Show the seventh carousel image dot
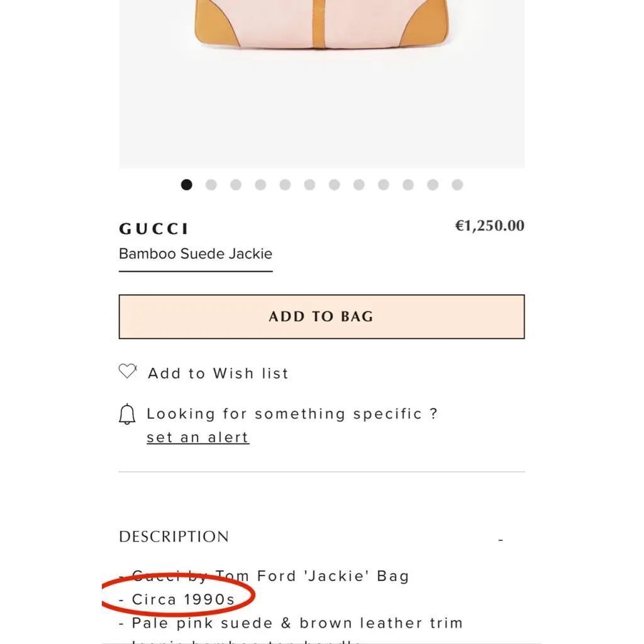The height and width of the screenshot is (644, 644). [334, 185]
